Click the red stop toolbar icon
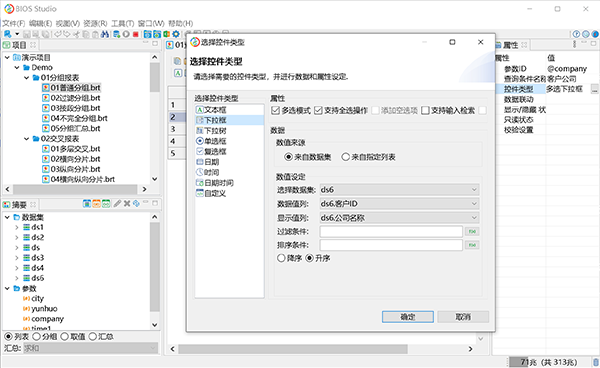The width and height of the screenshot is (600, 368). click(x=135, y=34)
